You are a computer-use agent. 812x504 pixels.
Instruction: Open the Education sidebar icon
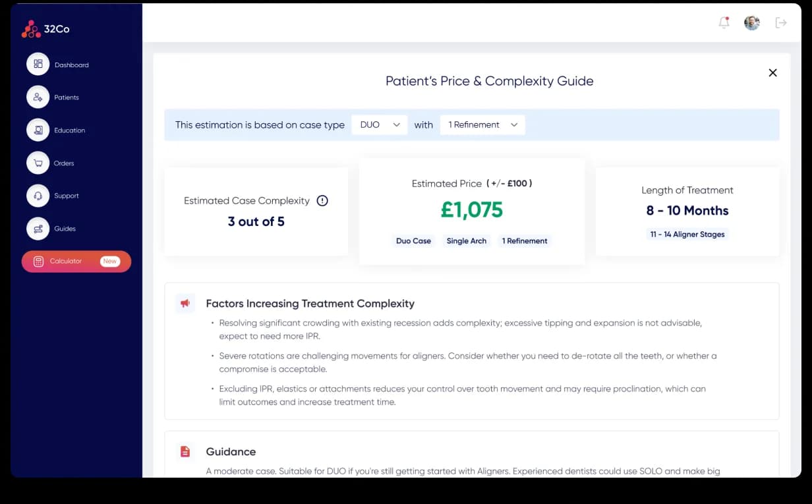click(38, 130)
